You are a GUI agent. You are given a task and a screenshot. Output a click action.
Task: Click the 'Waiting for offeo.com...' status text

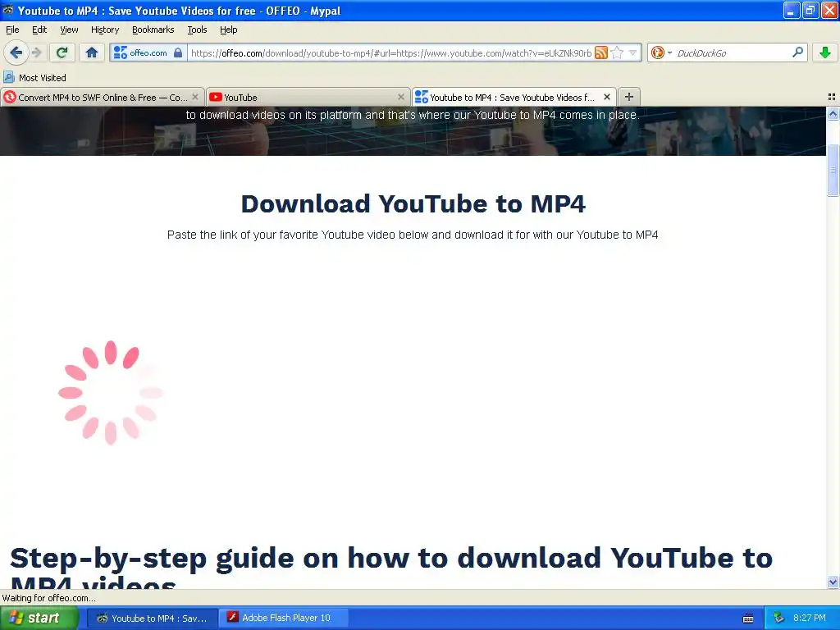click(48, 598)
